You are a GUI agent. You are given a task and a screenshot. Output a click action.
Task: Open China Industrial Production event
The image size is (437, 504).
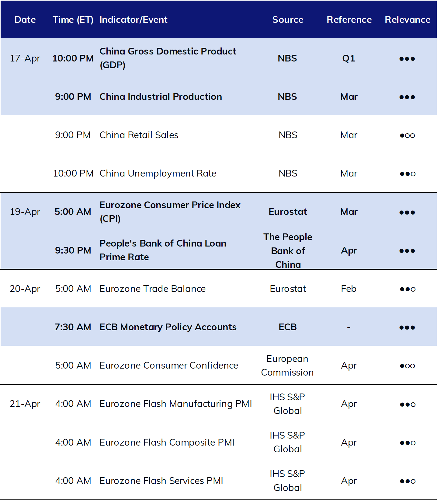pos(161,97)
